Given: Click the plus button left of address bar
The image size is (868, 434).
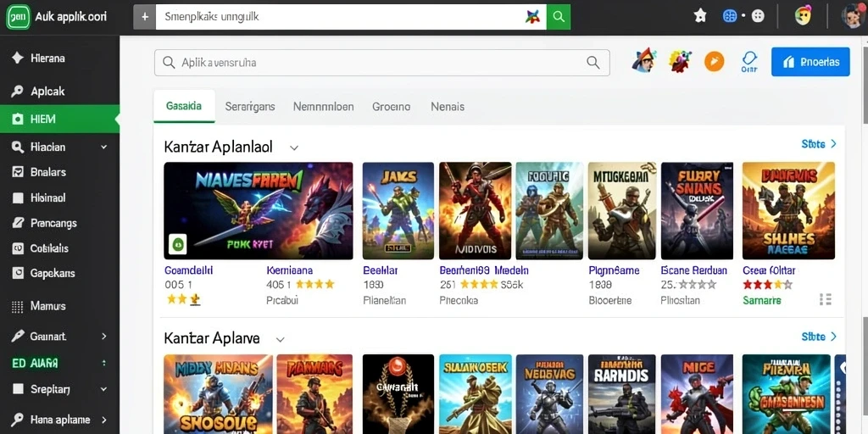Looking at the screenshot, I should pos(144,17).
